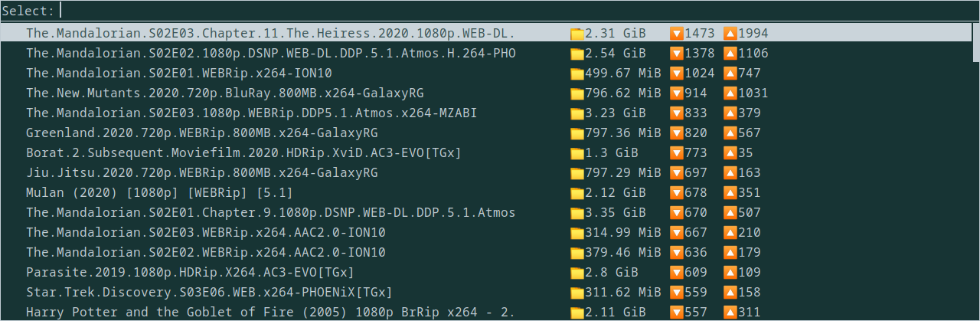Choose the Harry Potter Goblet of Fire entry
The width and height of the screenshot is (980, 321).
coord(486,312)
